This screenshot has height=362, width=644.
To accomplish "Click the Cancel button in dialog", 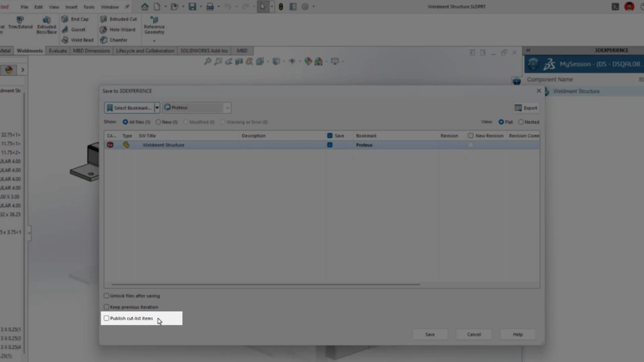I will pyautogui.click(x=474, y=335).
